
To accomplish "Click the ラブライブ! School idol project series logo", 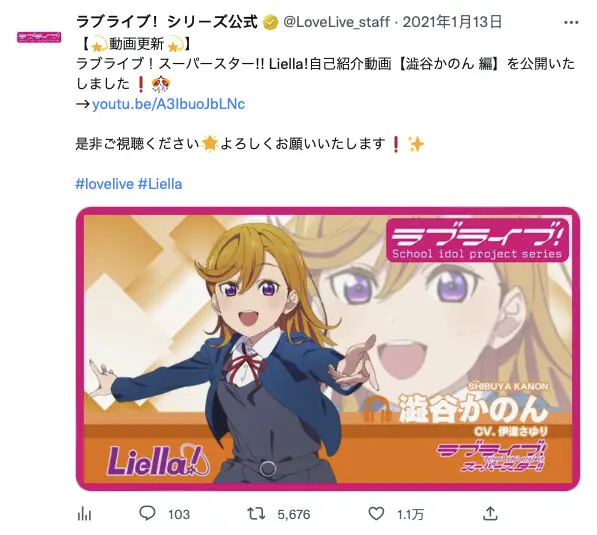I will point(477,240).
